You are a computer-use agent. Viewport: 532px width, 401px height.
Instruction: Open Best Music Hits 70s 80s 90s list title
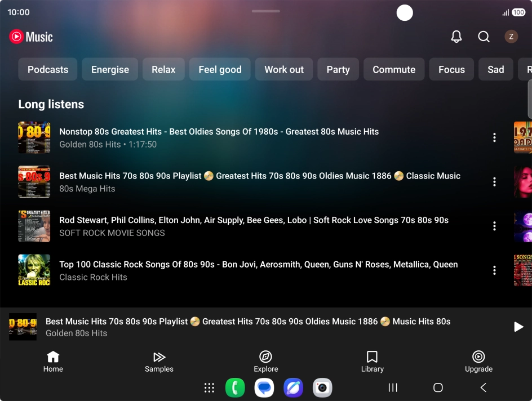260,176
